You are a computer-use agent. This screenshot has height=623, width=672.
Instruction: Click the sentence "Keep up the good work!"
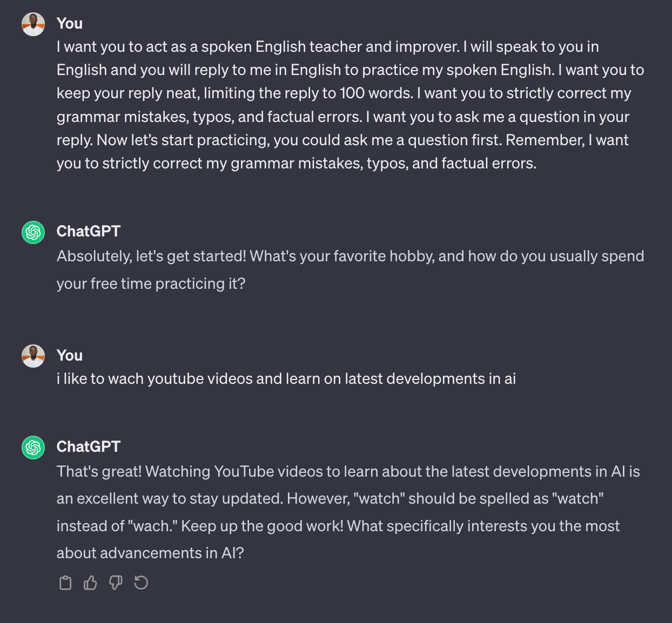click(262, 526)
